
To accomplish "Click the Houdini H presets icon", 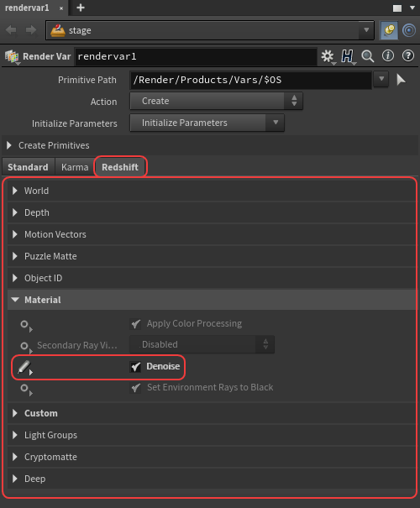I will 348,56.
